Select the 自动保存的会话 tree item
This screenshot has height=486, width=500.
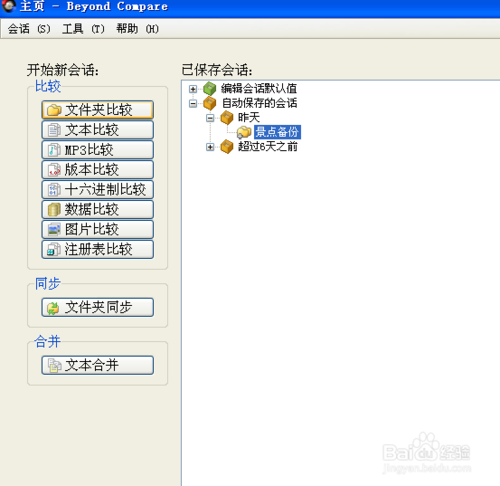pyautogui.click(x=259, y=103)
